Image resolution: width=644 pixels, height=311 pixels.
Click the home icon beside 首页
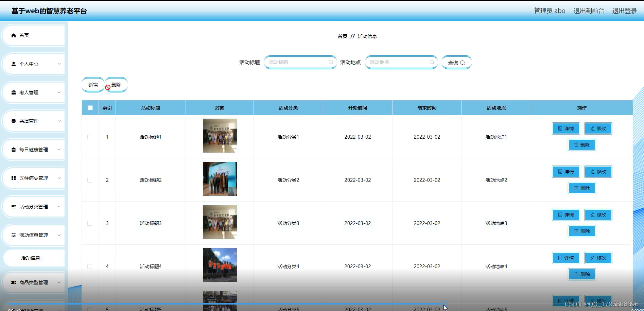pos(14,35)
